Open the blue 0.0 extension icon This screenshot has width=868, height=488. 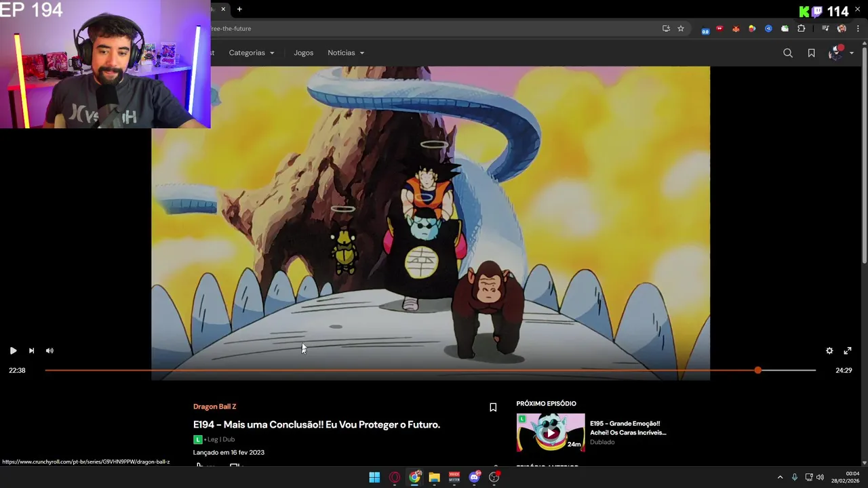tap(705, 30)
